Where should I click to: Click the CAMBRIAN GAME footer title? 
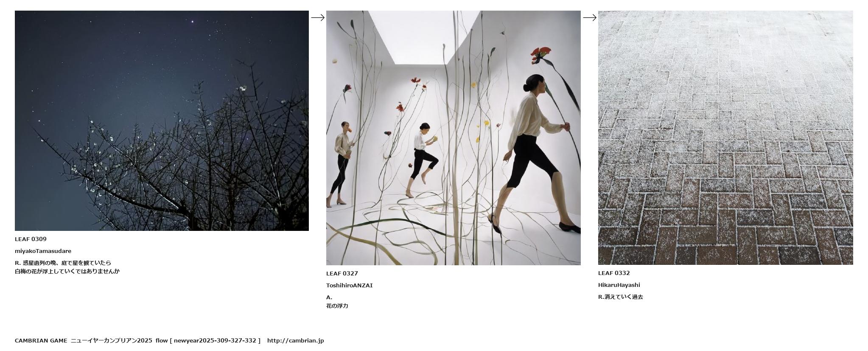coord(41,340)
